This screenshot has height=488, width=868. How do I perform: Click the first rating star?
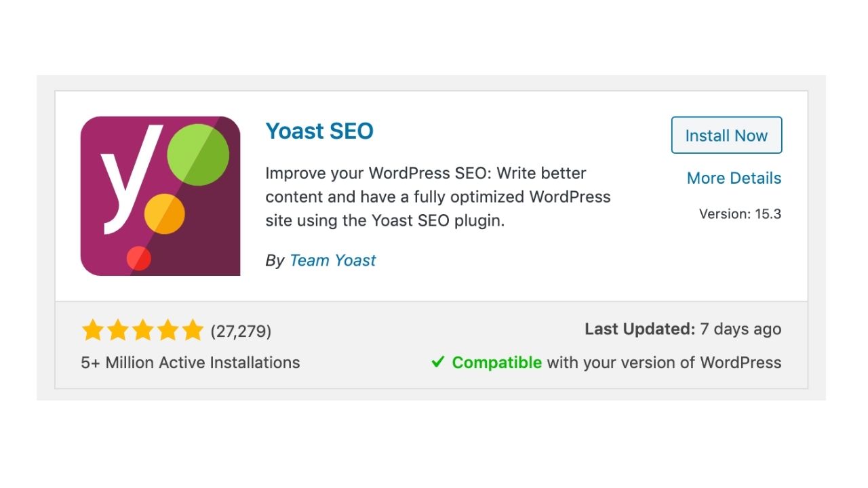[92, 330]
